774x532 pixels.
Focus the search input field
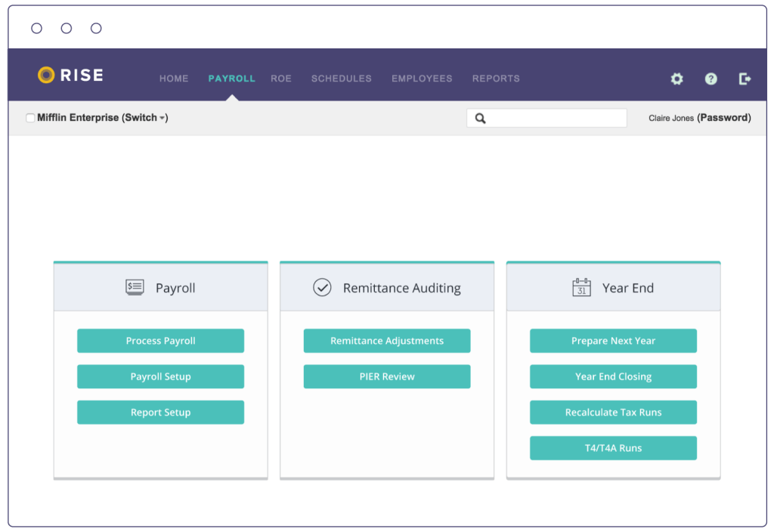547,119
